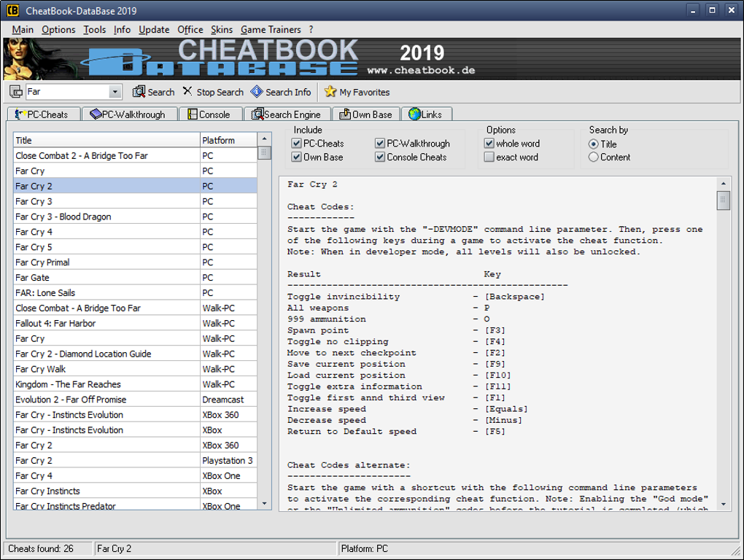Toggle the PC-Cheats include checkbox
Image resolution: width=744 pixels, height=560 pixels.
297,143
